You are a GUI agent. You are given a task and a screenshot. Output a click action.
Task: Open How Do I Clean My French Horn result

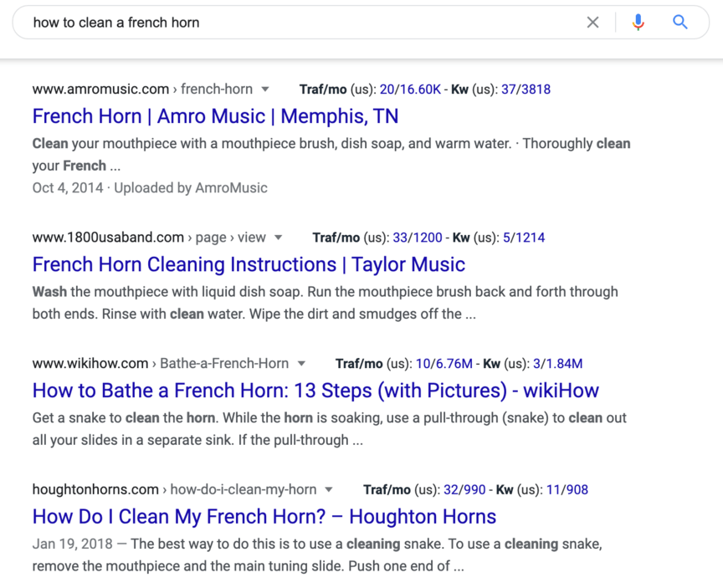coord(264,516)
